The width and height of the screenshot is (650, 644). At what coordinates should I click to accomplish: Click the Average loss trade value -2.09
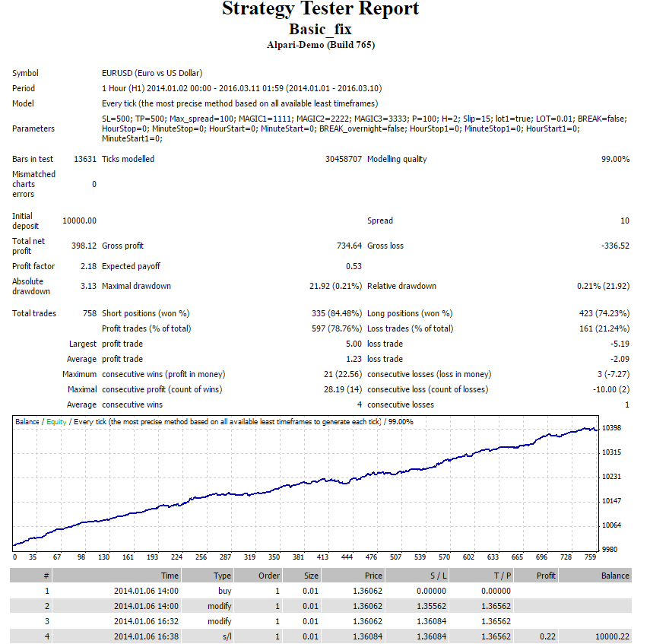tap(620, 359)
